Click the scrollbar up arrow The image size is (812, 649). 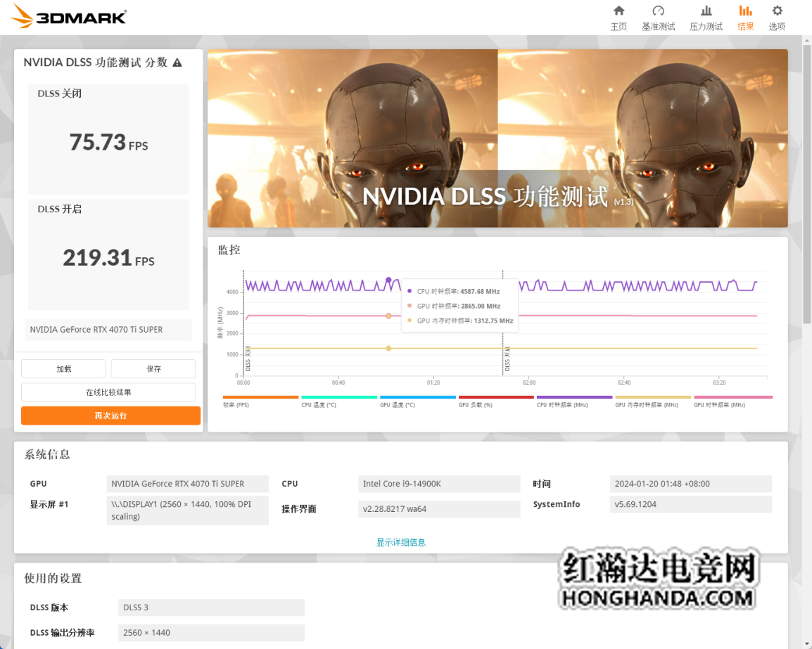pyautogui.click(x=807, y=40)
